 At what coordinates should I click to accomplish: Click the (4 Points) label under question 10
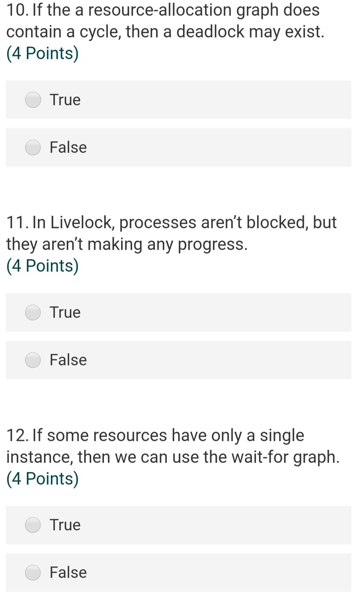[42, 52]
